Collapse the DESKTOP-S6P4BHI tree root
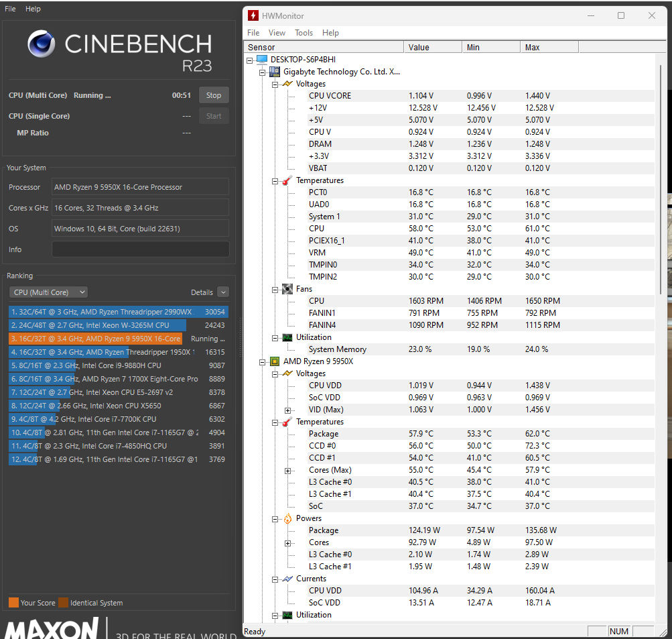This screenshot has height=639, width=672. pos(249,60)
